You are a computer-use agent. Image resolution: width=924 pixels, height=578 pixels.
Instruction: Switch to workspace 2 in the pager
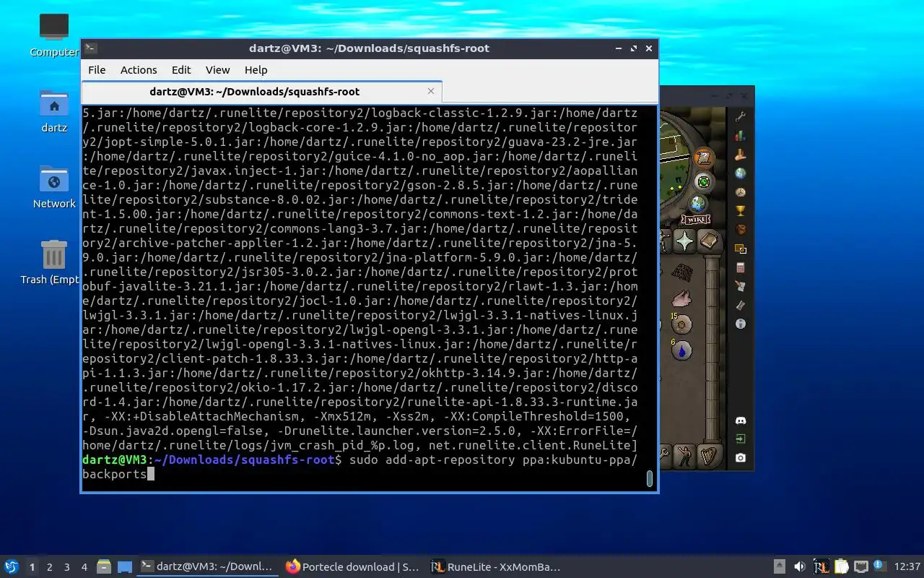point(50,567)
